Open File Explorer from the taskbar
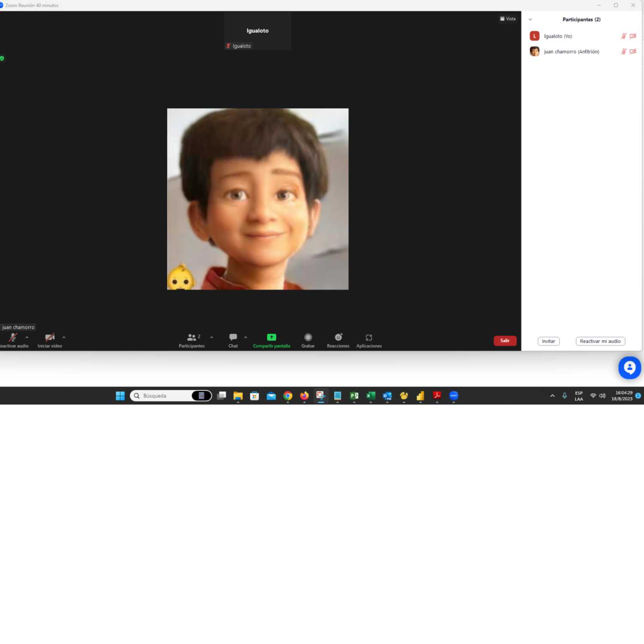644x644 pixels. click(238, 396)
